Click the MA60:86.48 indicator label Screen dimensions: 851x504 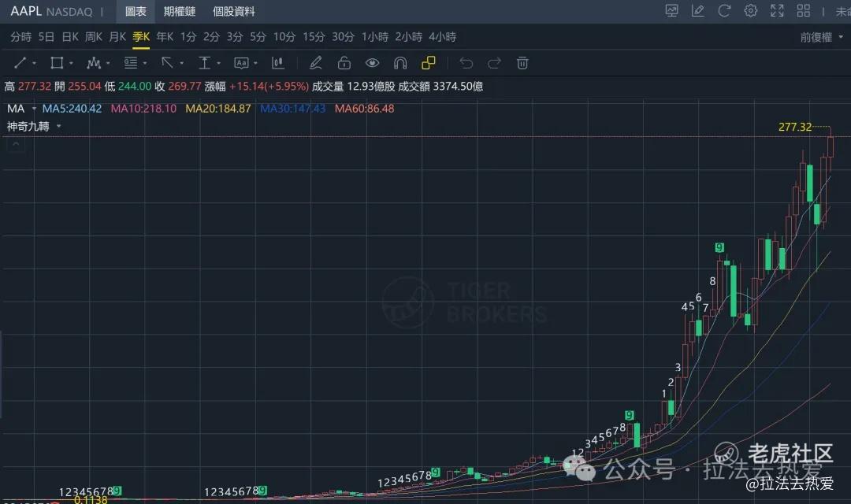point(364,109)
